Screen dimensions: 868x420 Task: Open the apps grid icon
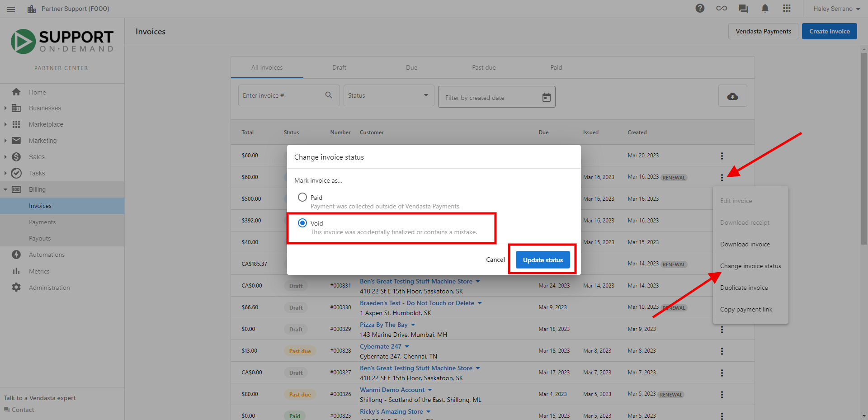click(787, 9)
